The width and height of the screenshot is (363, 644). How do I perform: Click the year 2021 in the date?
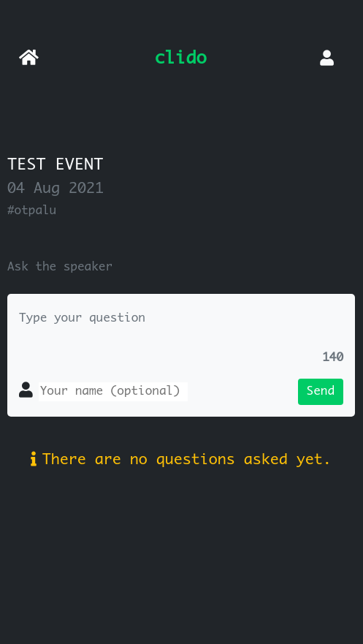(85, 188)
